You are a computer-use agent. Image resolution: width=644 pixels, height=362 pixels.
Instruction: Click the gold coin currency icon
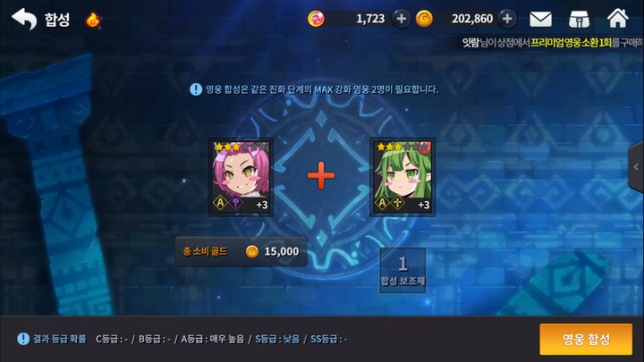(x=424, y=19)
